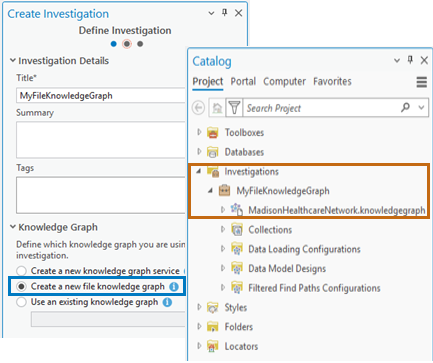This screenshot has width=433, height=363.
Task: Switch to the Favorites tab
Action: pyautogui.click(x=332, y=81)
